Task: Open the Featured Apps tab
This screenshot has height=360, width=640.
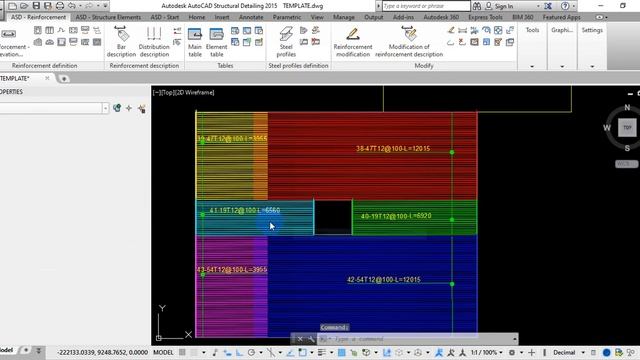Action: pyautogui.click(x=561, y=17)
